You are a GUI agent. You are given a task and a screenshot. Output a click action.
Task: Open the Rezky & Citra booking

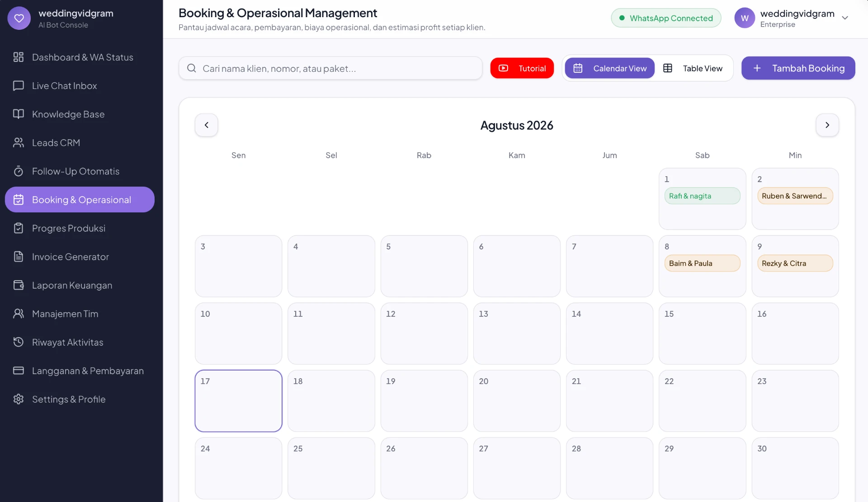point(795,263)
